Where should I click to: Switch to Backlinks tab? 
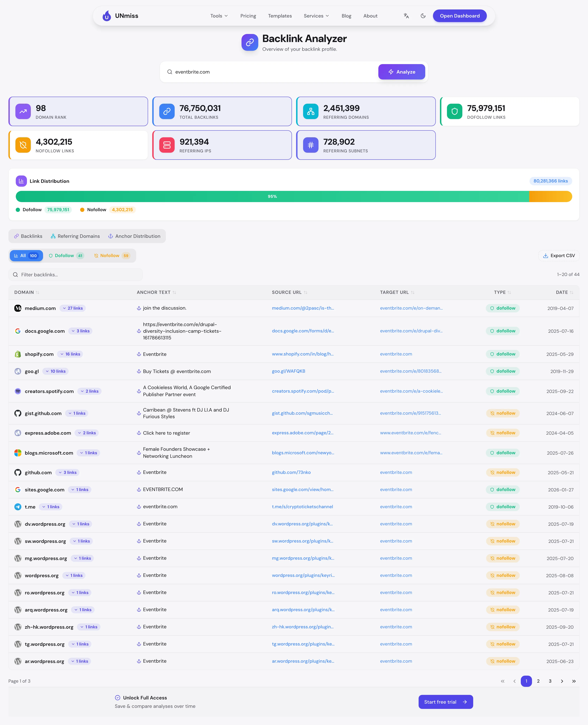point(29,236)
